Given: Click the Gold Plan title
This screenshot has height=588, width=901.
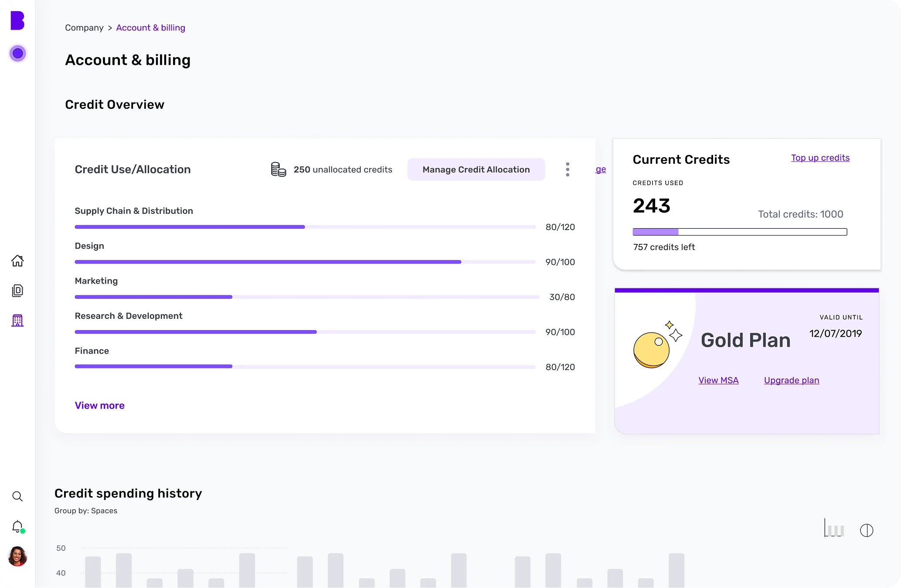Looking at the screenshot, I should (x=745, y=340).
